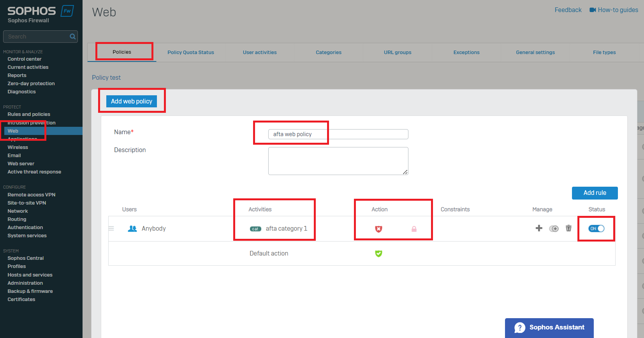Switch to the Policies tab
This screenshot has width=644, height=338.
[x=122, y=52]
